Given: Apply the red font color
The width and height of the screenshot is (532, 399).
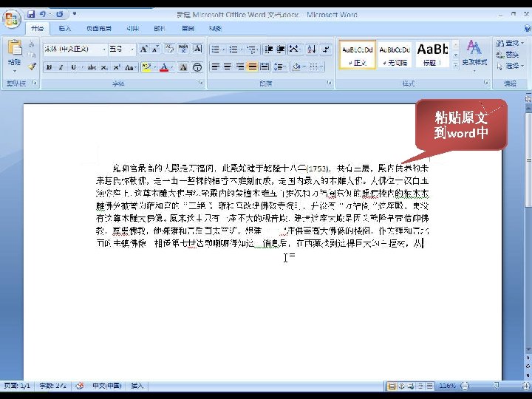Looking at the screenshot, I should pyautogui.click(x=164, y=67).
